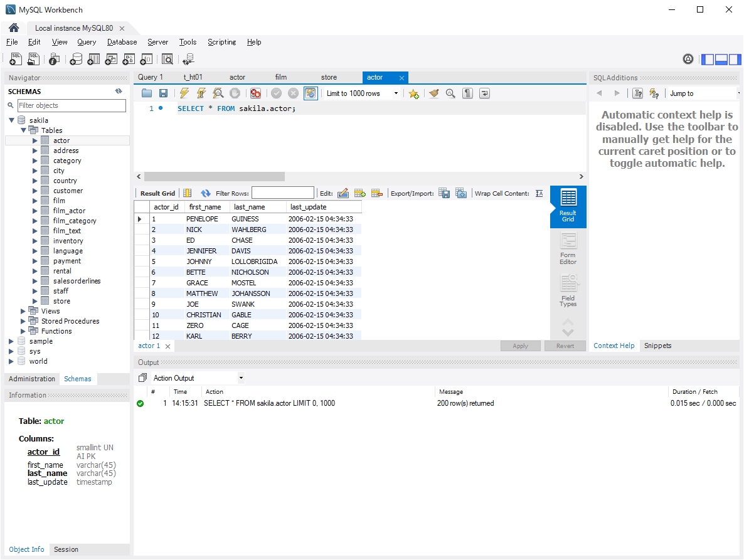Run Explain on current statement icon
The height and width of the screenshot is (560, 744).
coord(218,93)
